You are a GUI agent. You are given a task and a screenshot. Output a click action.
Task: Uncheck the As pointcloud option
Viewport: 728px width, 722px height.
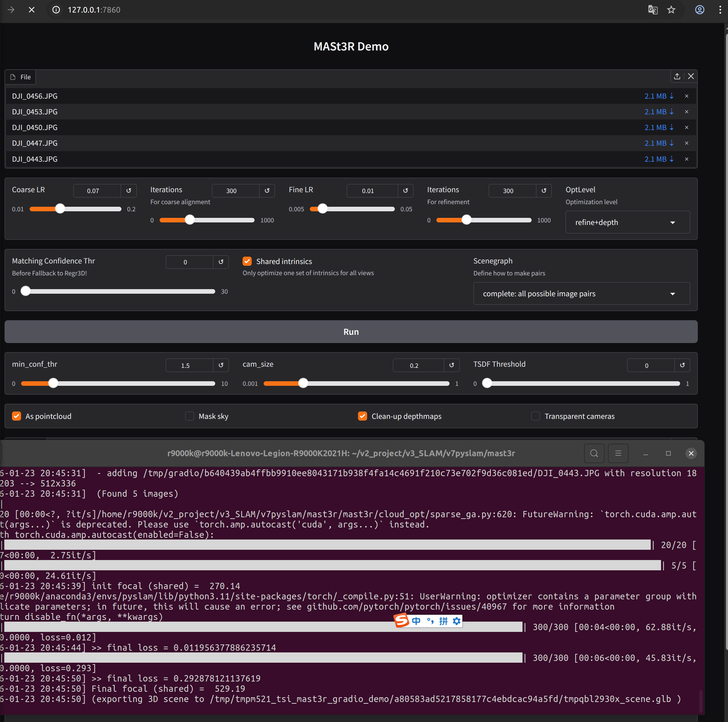pyautogui.click(x=17, y=416)
